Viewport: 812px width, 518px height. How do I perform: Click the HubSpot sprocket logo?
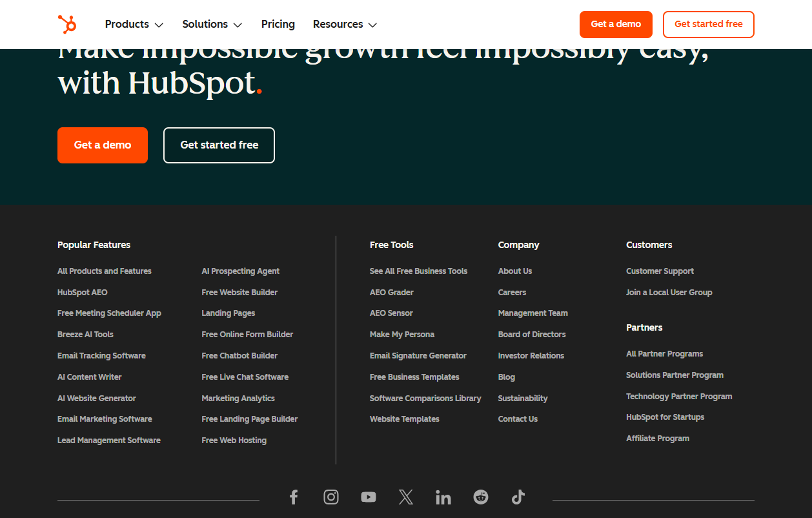tap(67, 25)
